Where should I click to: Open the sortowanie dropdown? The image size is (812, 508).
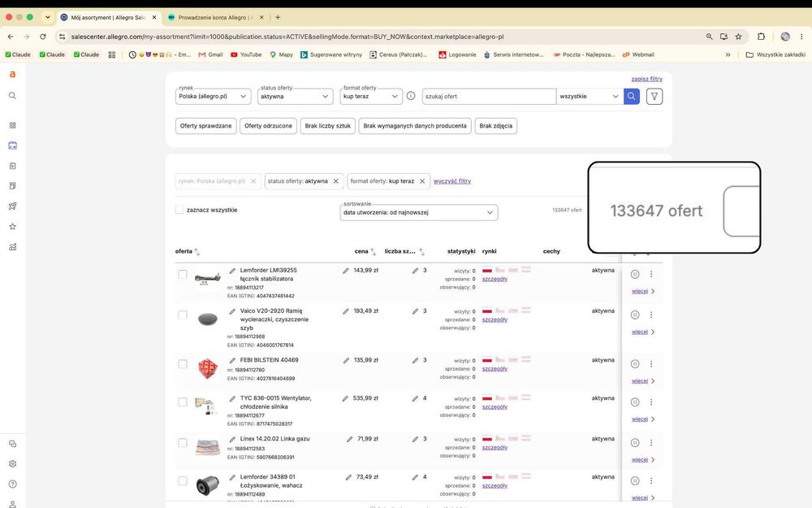[x=418, y=212]
